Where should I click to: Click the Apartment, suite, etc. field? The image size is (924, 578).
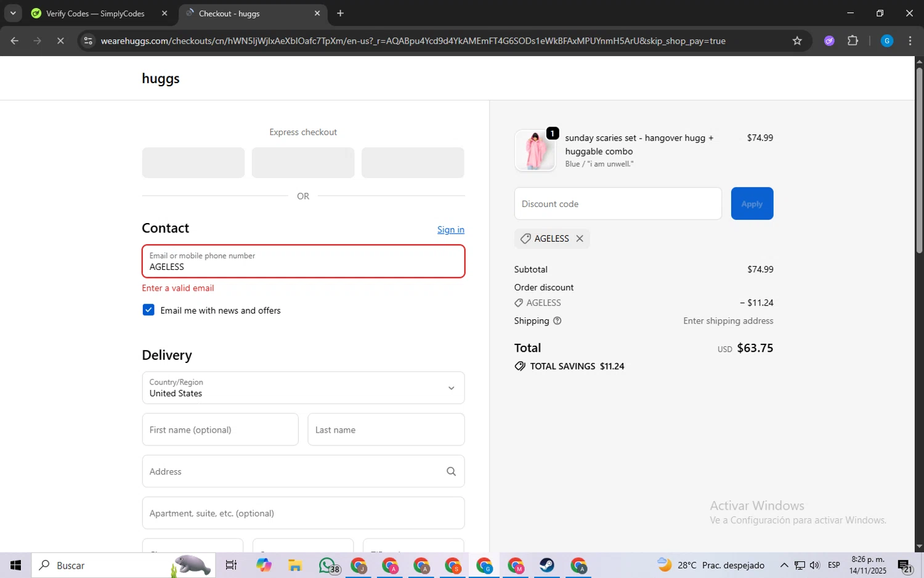(303, 513)
